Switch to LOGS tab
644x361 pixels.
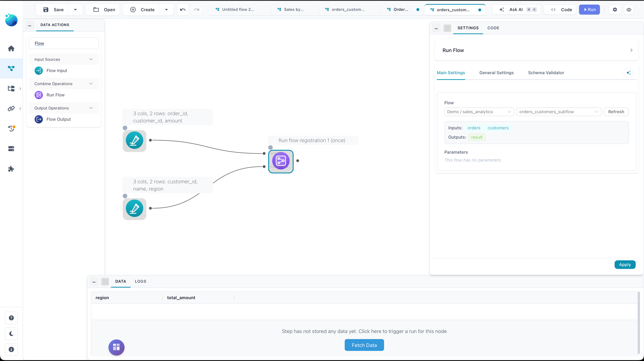point(141,281)
